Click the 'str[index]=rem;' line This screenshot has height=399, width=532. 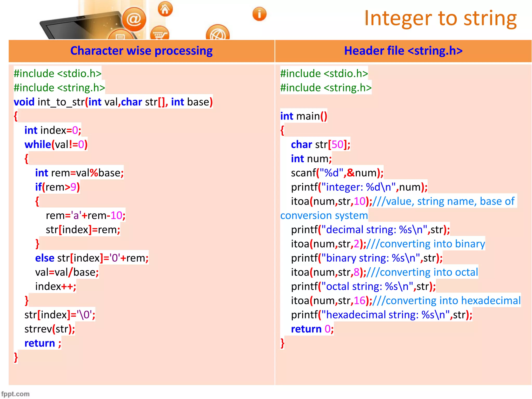[x=83, y=230]
